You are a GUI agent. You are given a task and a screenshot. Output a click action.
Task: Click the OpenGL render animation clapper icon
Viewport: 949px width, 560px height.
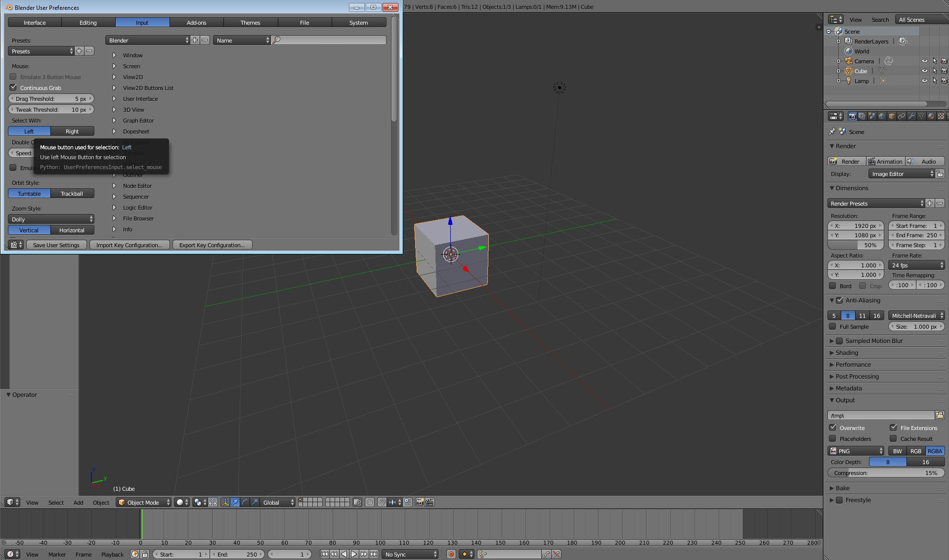coord(430,502)
